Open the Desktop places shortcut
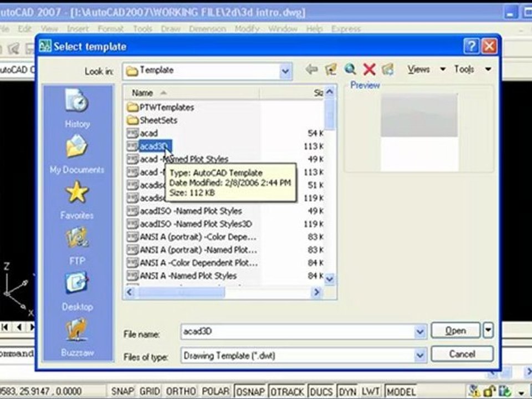Viewport: 532px width, 399px height. (x=77, y=291)
